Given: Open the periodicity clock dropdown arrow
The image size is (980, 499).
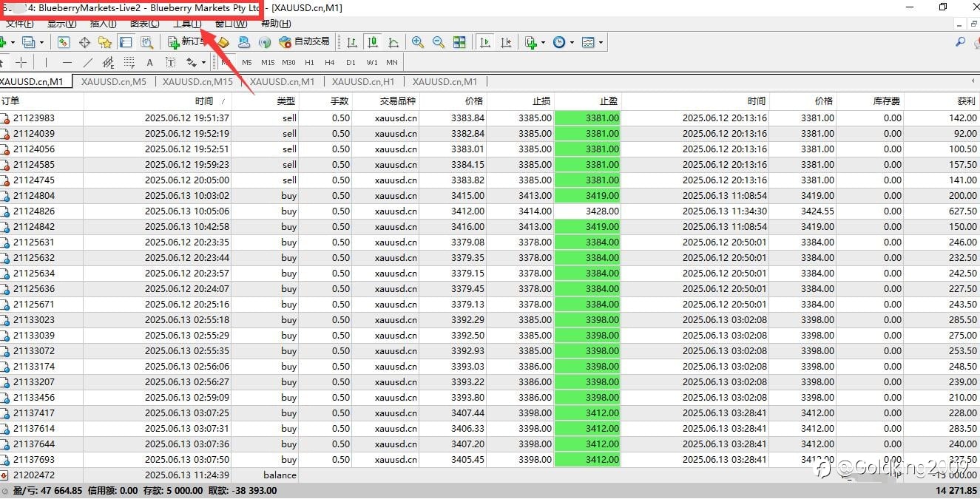Looking at the screenshot, I should click(x=572, y=43).
